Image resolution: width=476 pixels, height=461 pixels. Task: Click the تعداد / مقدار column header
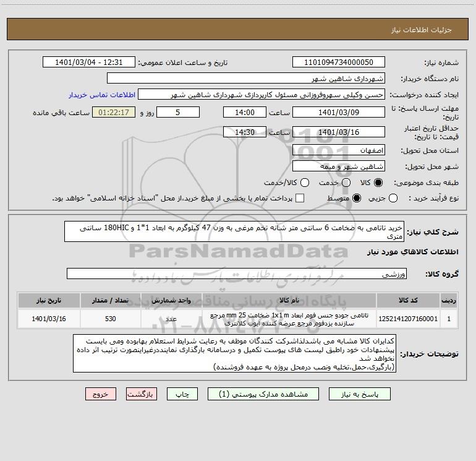111,301
